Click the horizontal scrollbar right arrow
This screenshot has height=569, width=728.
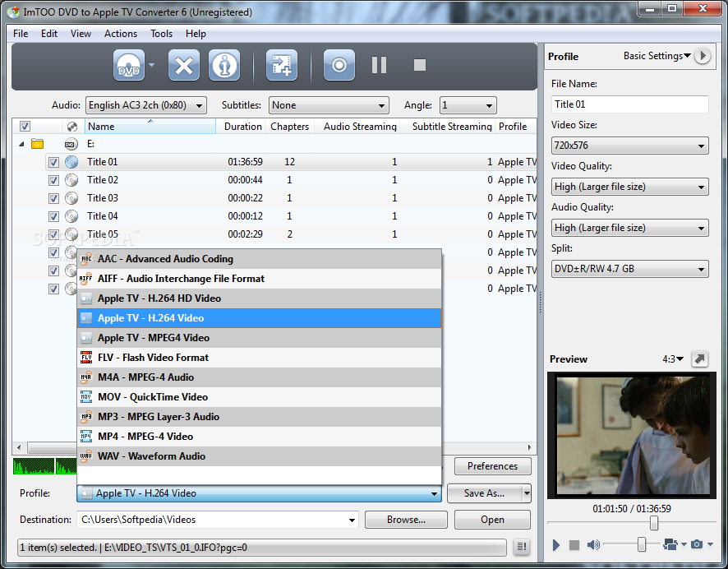tap(530, 448)
